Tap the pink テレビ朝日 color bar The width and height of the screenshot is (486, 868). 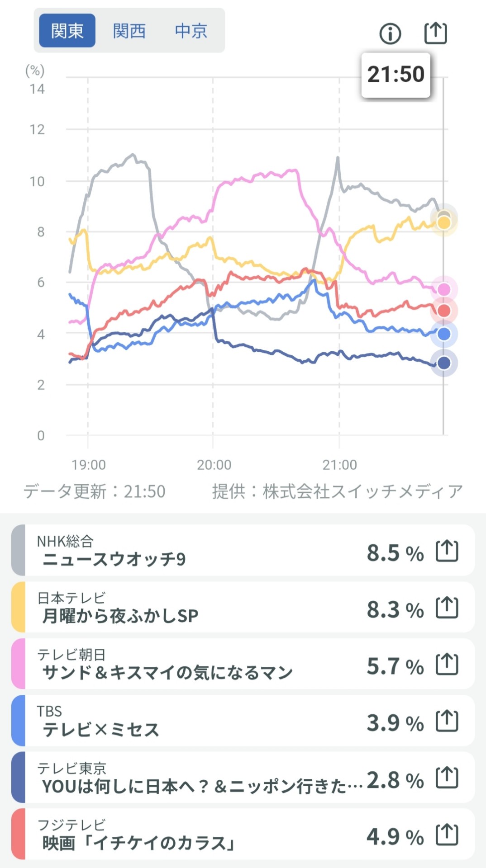18,664
